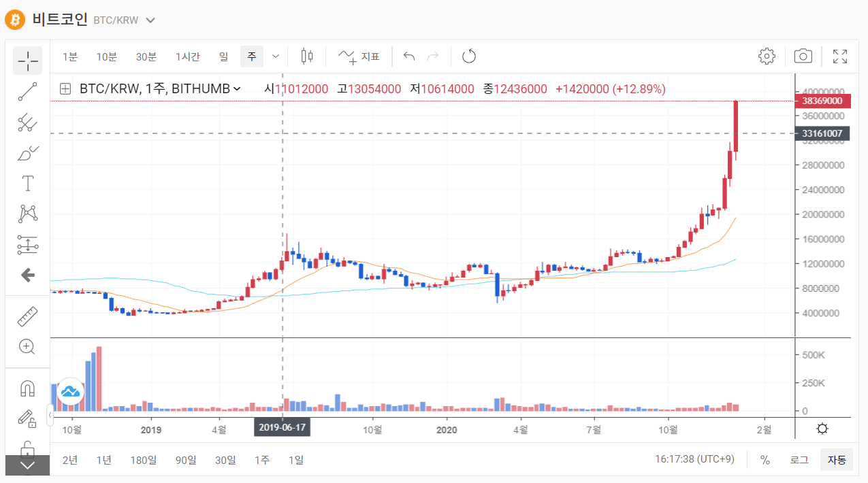The image size is (868, 483).
Task: Redo the chart action
Action: tap(432, 56)
